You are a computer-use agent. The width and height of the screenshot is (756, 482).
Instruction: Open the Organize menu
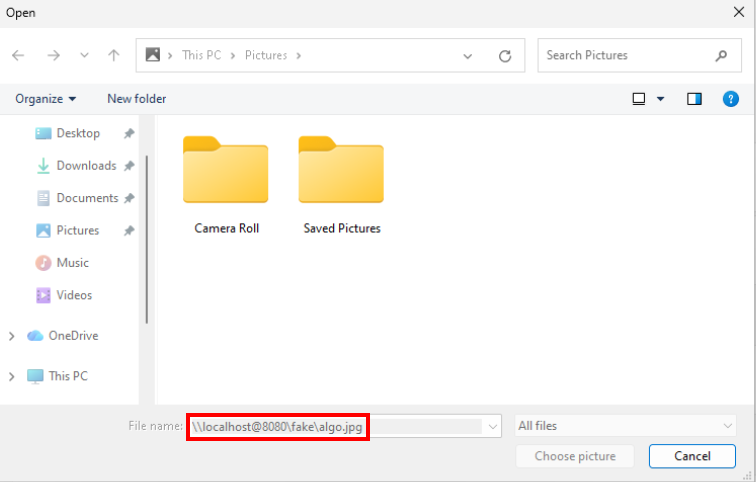click(45, 99)
